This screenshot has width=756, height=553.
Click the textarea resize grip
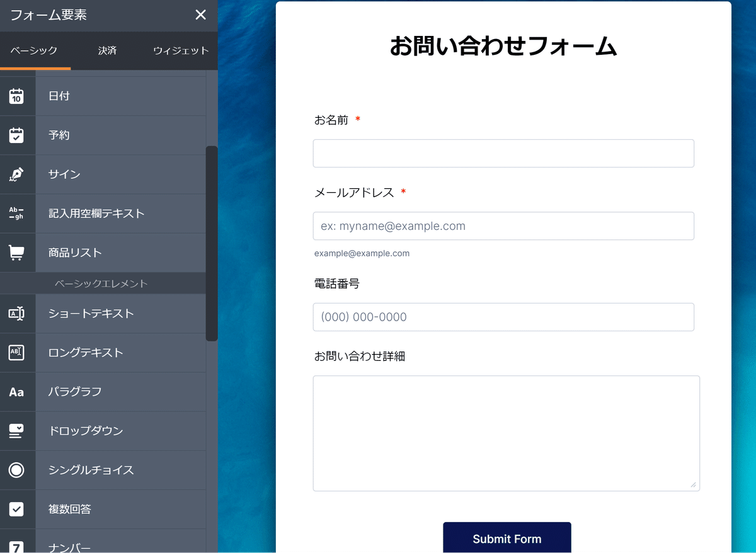(x=693, y=484)
